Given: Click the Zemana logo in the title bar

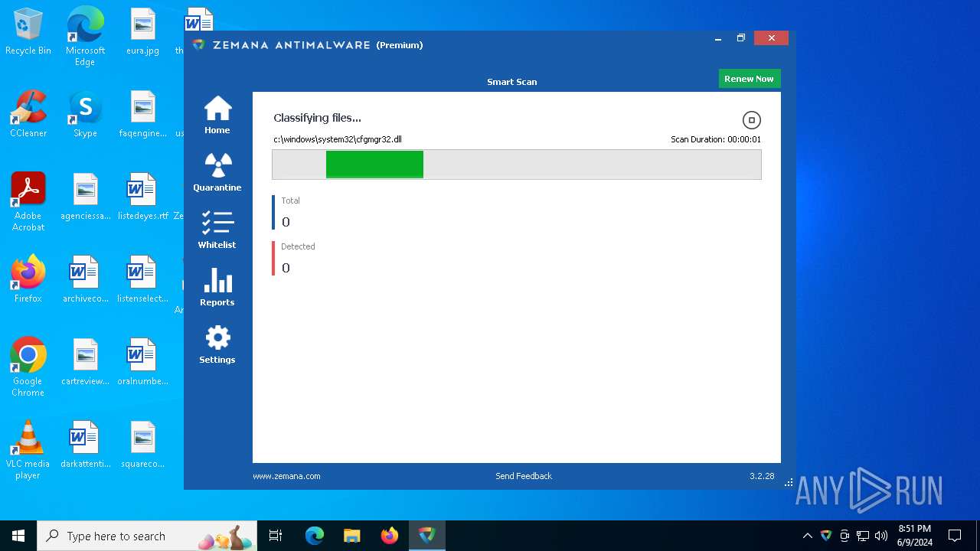Looking at the screenshot, I should pyautogui.click(x=199, y=45).
